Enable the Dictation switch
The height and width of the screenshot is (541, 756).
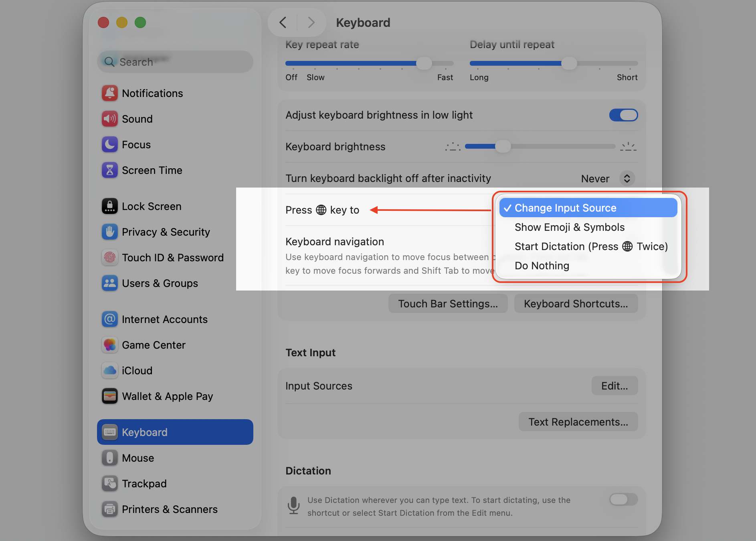pyautogui.click(x=623, y=499)
